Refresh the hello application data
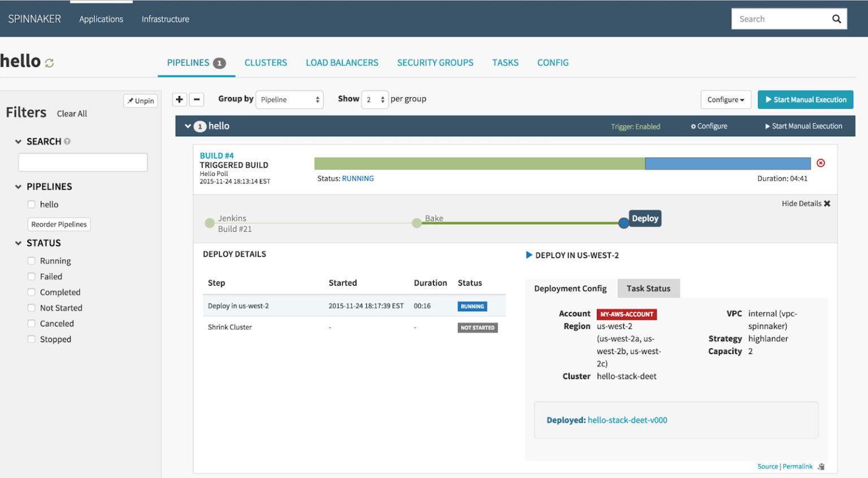Image resolution: width=868 pixels, height=478 pixels. click(49, 62)
